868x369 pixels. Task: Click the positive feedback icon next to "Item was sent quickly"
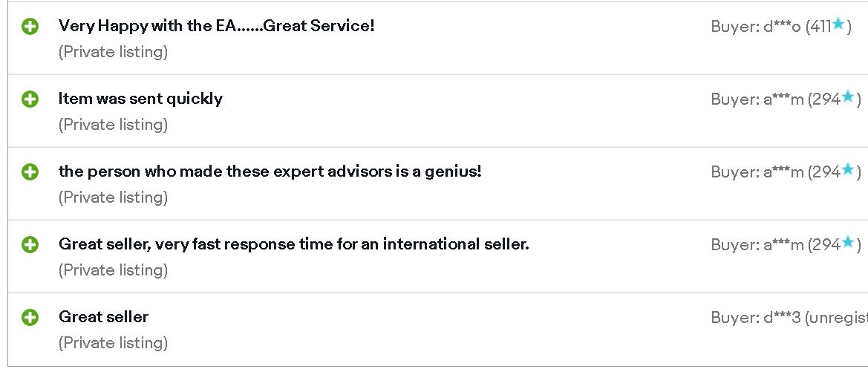[30, 99]
